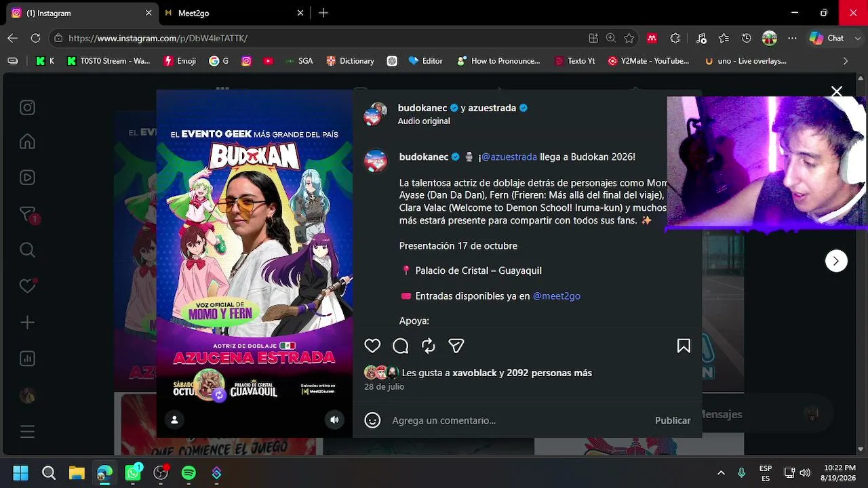Open the comment bubble icon on the post
Screen dimensions: 868x488
tap(401, 346)
